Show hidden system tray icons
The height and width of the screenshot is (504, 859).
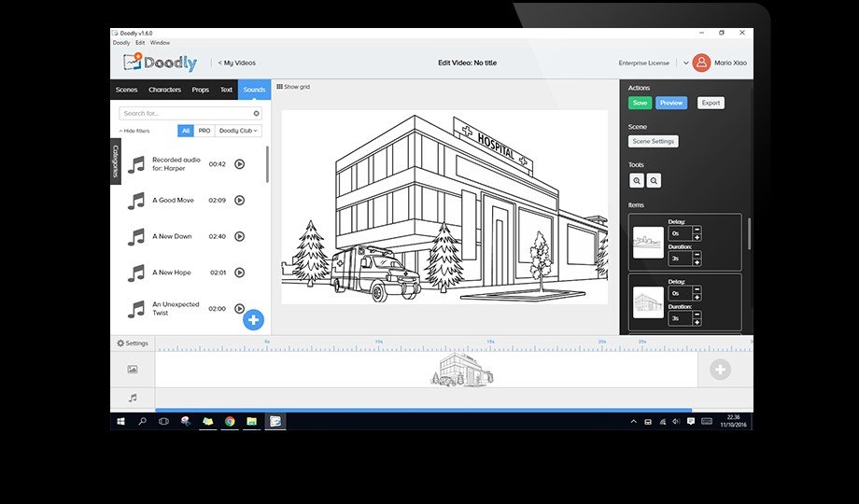click(x=634, y=421)
